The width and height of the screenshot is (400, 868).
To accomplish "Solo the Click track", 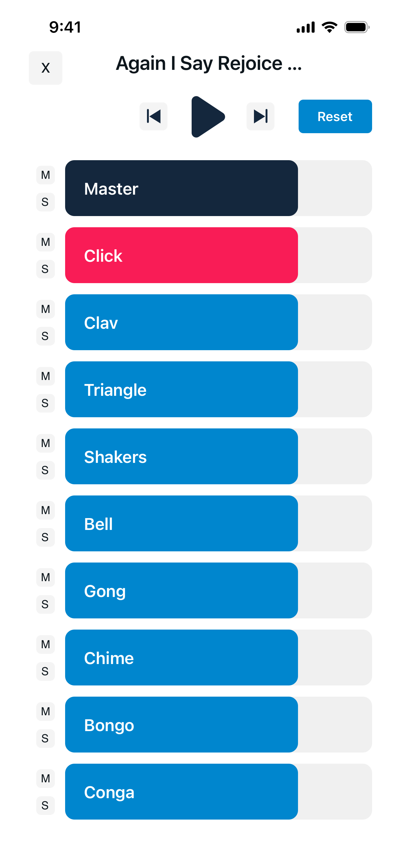I will pos(46,269).
